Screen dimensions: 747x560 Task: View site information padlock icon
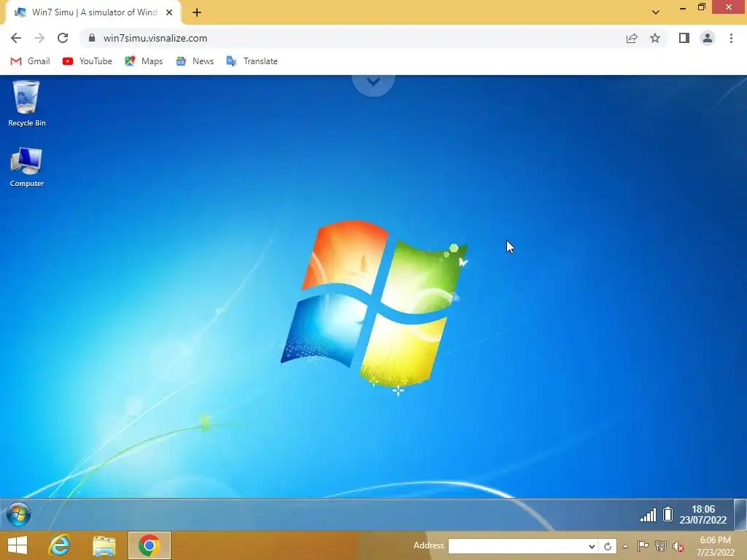coord(92,38)
